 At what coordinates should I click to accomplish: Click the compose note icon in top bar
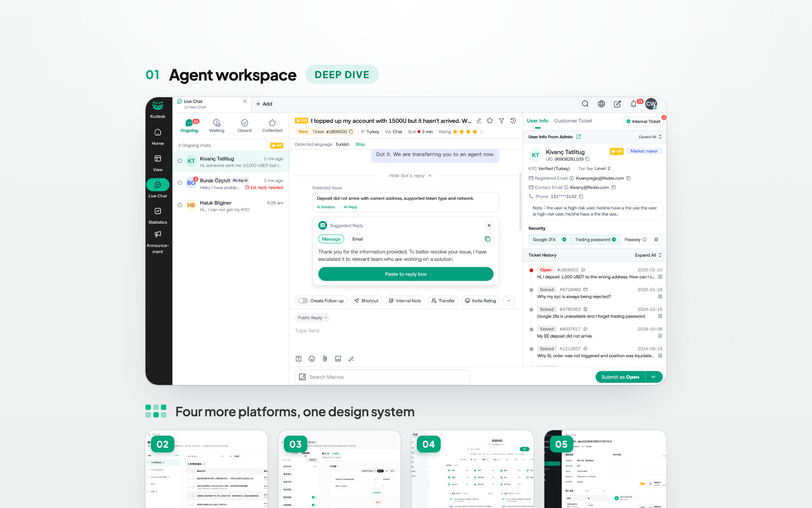(617, 104)
